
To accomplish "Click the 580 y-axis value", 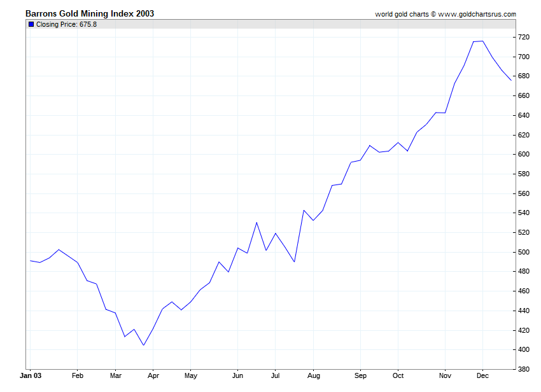I will pyautogui.click(x=523, y=174).
